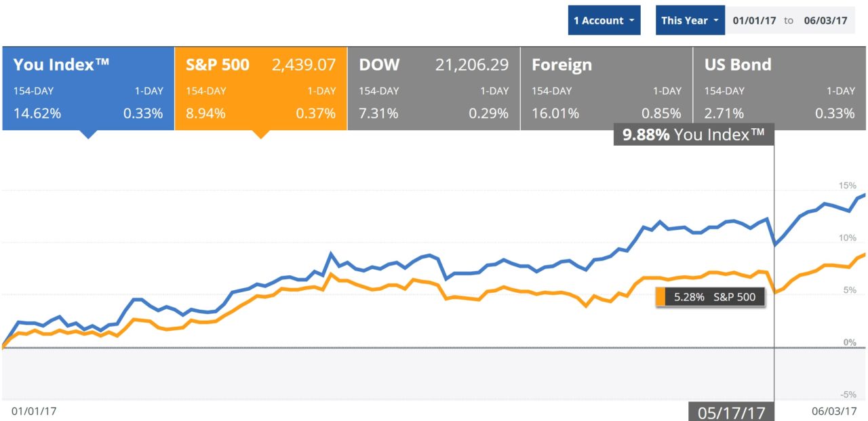
Task: Click the 9.88% You Index™ label
Action: [x=693, y=134]
